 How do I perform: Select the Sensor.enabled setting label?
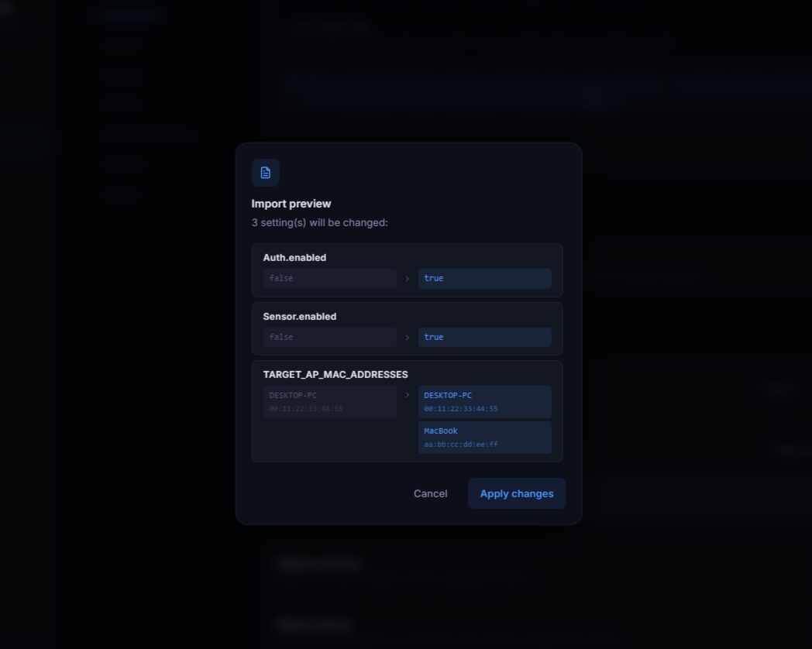300,316
